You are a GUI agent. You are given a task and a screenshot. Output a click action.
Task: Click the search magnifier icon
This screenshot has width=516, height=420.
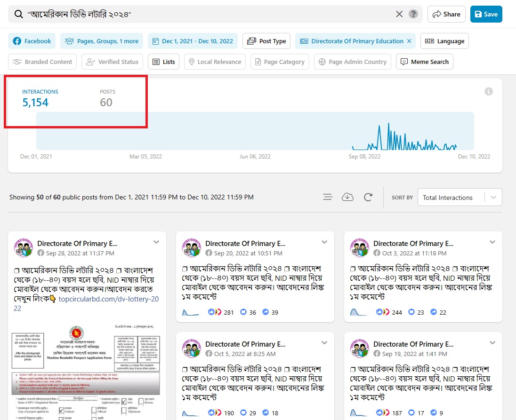click(19, 14)
